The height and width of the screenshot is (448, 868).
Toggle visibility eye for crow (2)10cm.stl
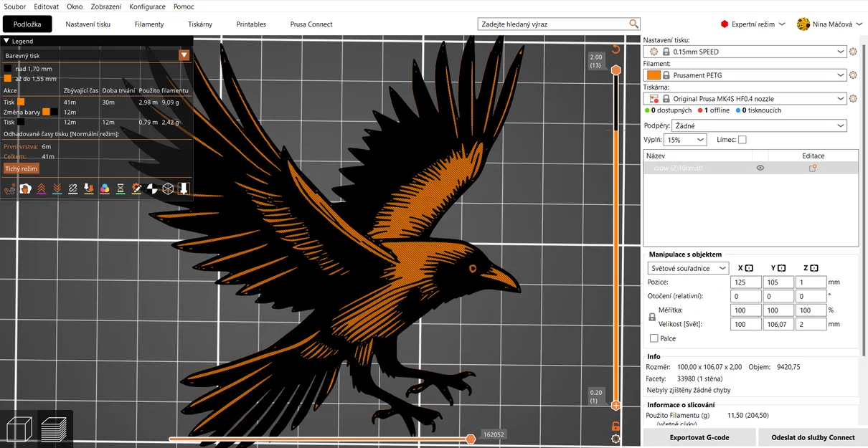pyautogui.click(x=760, y=168)
